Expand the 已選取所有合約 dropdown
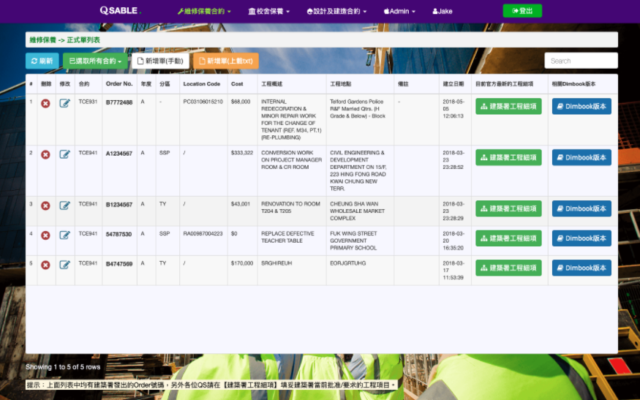 click(95, 61)
